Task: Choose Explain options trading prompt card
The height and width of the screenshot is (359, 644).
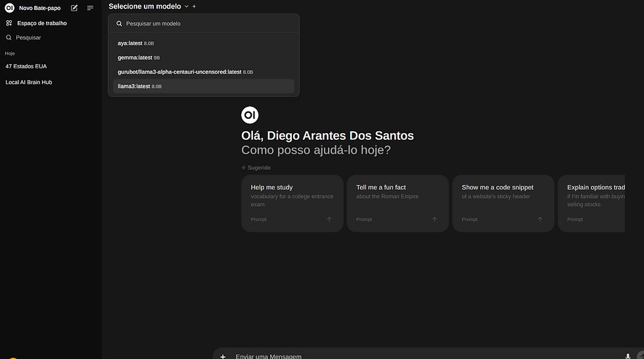Action: (x=591, y=203)
